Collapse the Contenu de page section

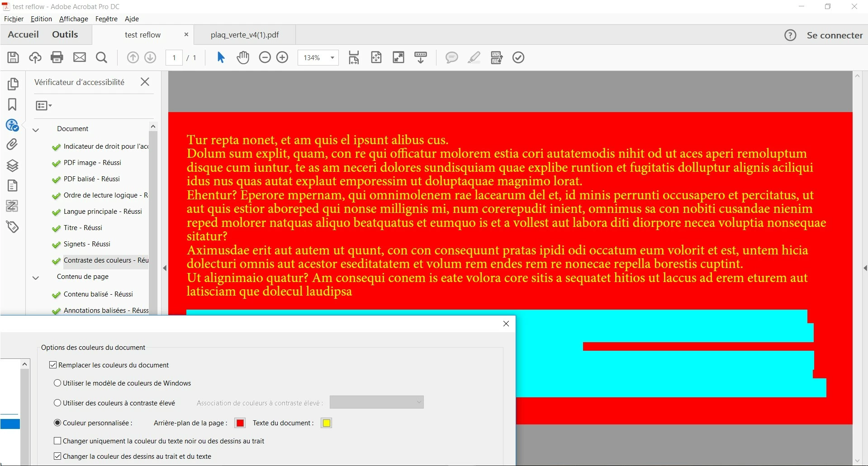(x=36, y=278)
